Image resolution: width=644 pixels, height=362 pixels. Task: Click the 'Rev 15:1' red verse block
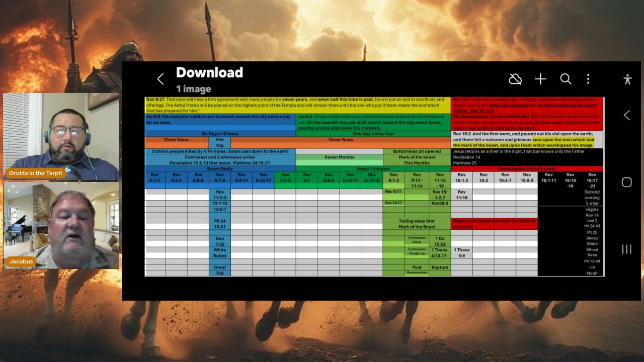click(x=527, y=105)
